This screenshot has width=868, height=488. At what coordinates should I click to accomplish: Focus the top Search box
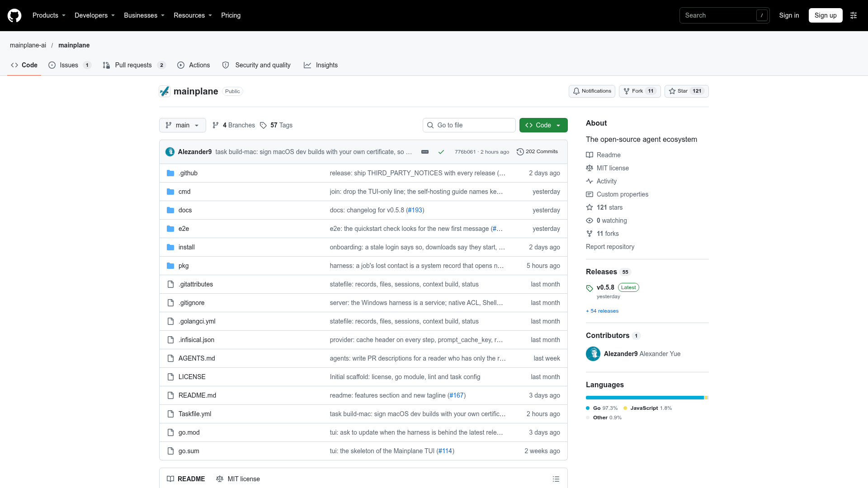[724, 15]
